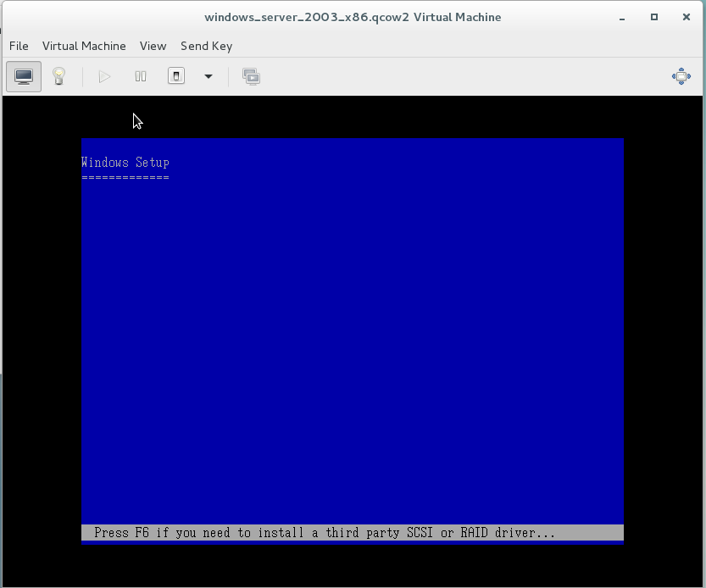
Task: Pause the virtual machine
Action: [x=141, y=76]
